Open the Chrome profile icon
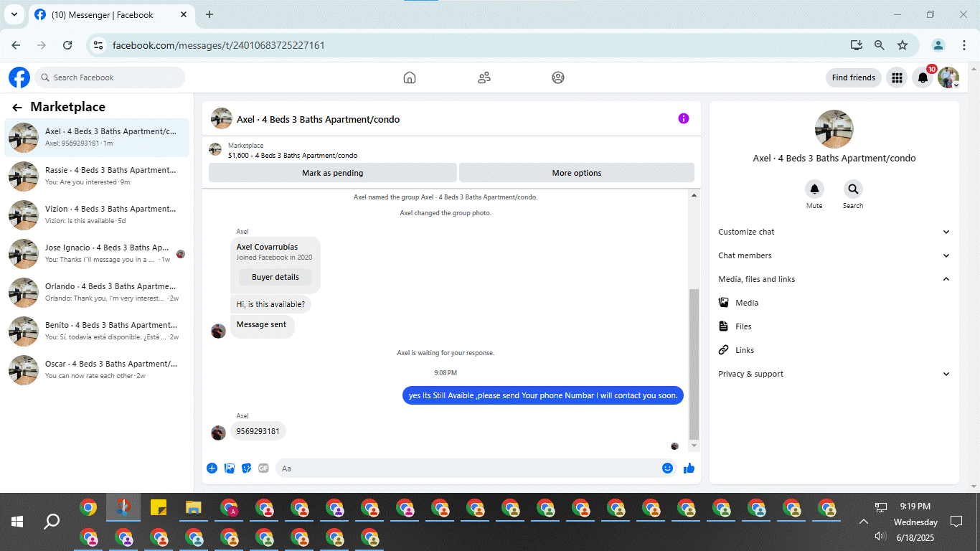The width and height of the screenshot is (980, 551). pos(938,45)
